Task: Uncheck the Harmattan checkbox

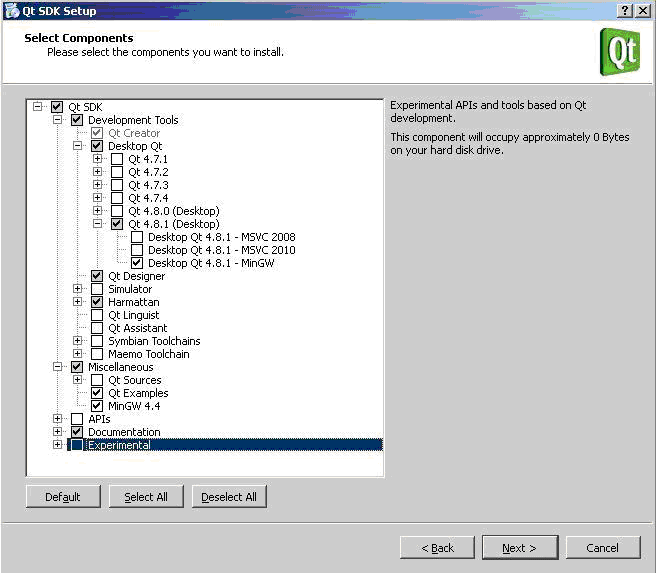Action: pos(97,302)
